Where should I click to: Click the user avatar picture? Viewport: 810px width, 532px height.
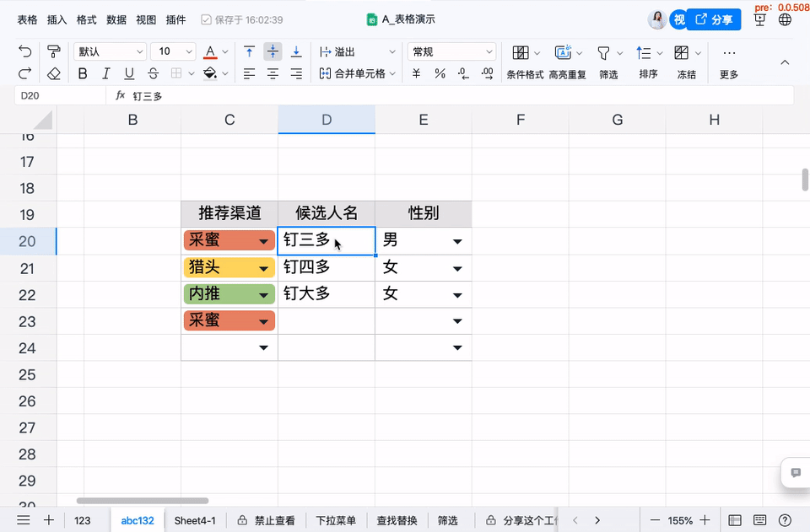coord(657,19)
